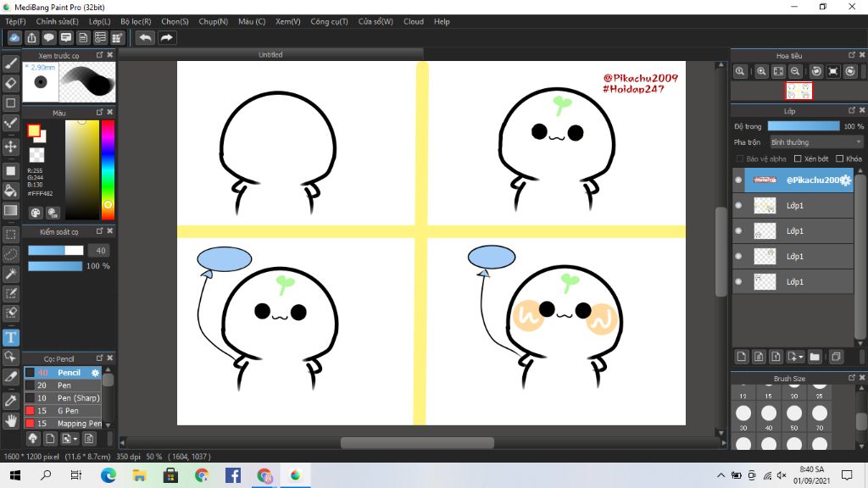Screen dimensions: 868x488
Task: Adjust the Độ trong opacity slider
Action: (804, 126)
